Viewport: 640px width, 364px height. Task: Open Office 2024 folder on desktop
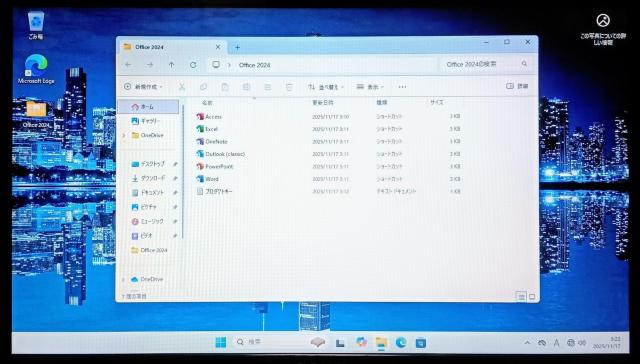click(x=36, y=114)
